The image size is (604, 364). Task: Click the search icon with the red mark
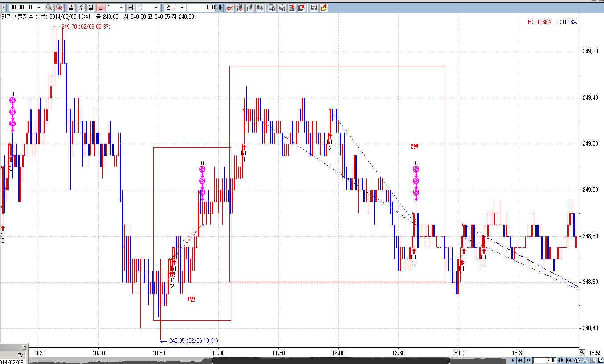tap(59, 8)
